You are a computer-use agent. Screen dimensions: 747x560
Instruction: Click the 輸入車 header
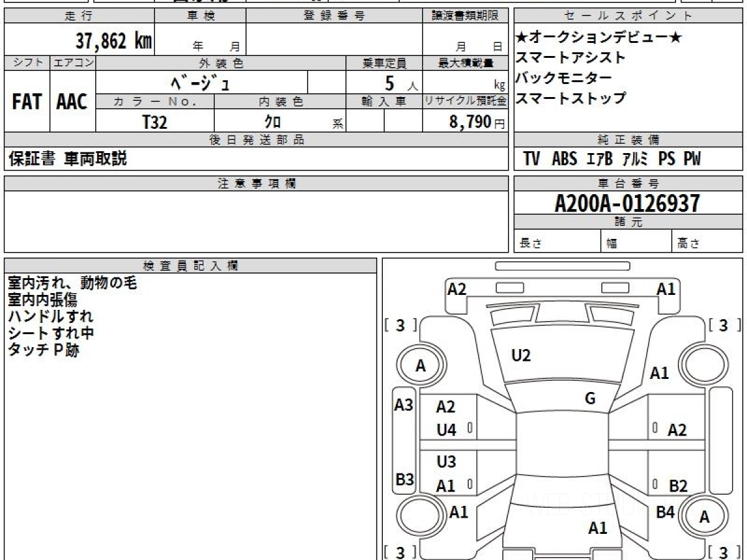click(x=384, y=101)
